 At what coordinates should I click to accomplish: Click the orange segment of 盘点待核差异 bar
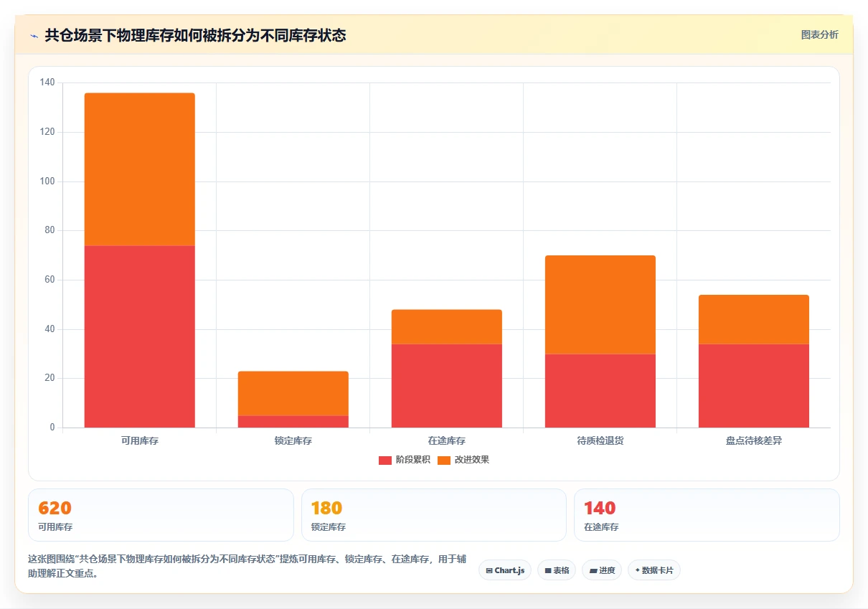point(754,319)
